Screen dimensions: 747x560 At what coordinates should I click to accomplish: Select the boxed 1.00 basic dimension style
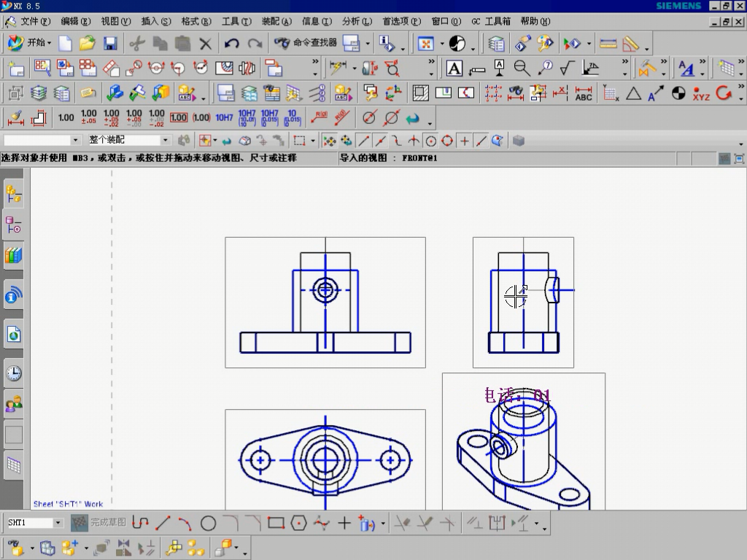179,117
